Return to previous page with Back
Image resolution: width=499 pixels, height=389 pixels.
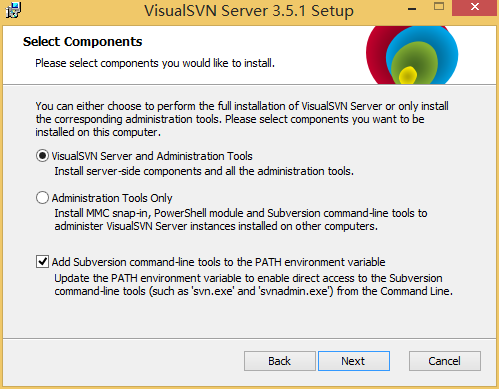coord(280,361)
